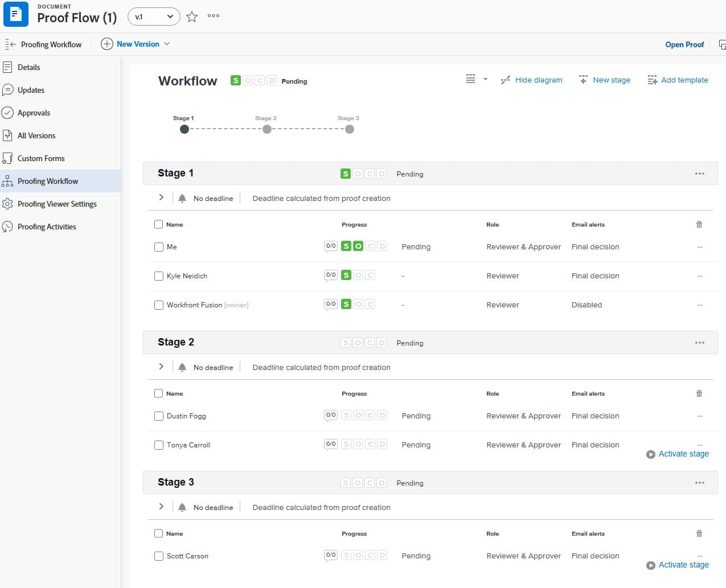726x588 pixels.
Task: Click Stage 1 node in workflow diagram
Action: coord(184,129)
